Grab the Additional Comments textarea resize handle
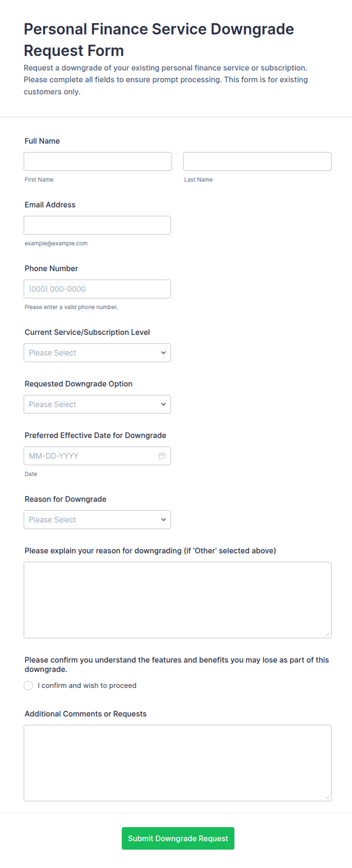 click(327, 797)
